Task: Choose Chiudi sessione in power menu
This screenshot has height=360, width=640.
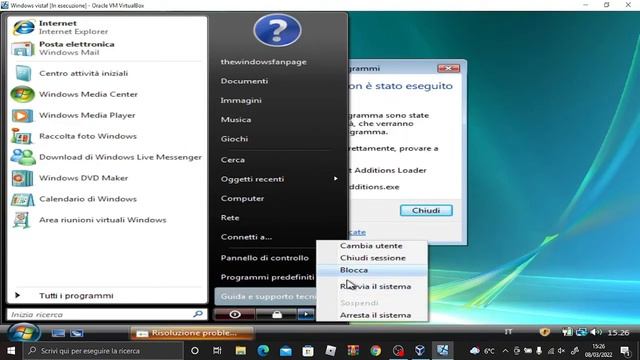Action: tap(372, 258)
